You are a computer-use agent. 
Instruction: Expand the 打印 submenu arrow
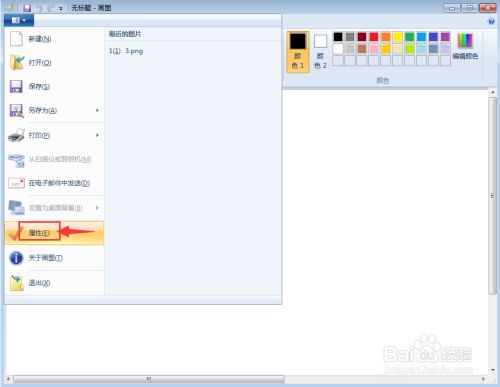97,135
